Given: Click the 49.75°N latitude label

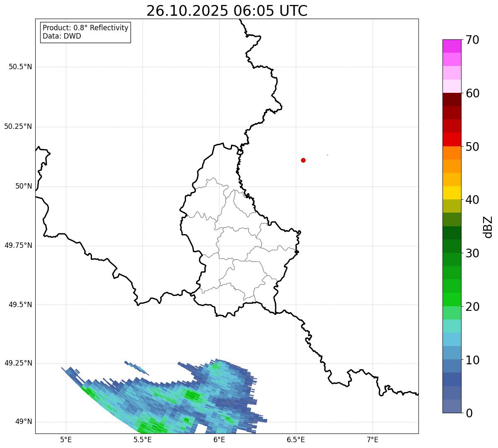Looking at the screenshot, I should point(18,245).
